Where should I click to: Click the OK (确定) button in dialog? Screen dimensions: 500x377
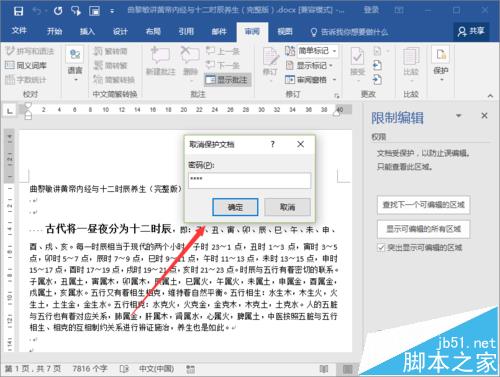[235, 207]
